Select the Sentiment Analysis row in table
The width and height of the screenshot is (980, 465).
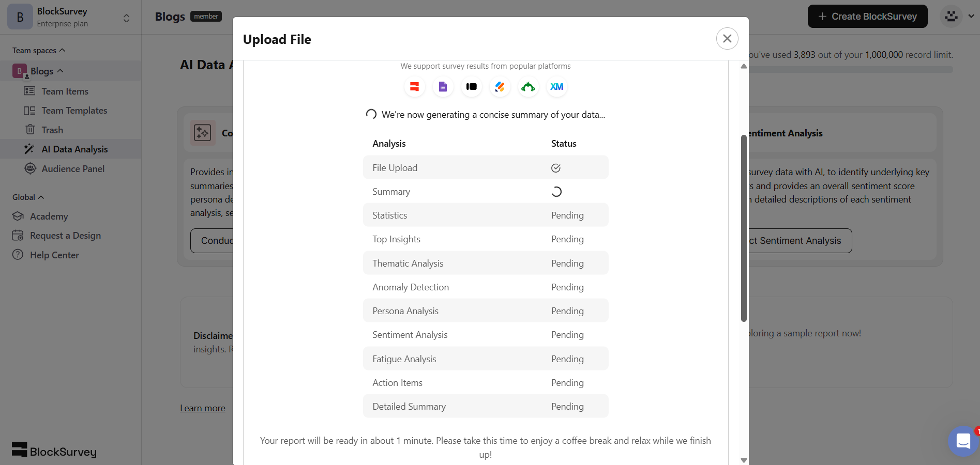pos(486,335)
